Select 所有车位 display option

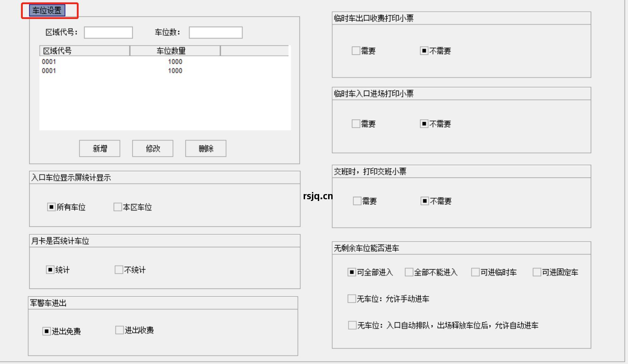tap(50, 207)
